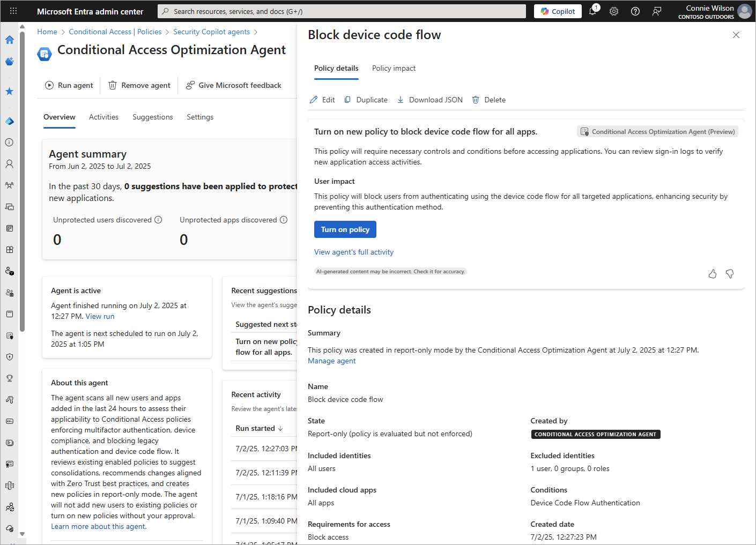Sort by Run started column

260,428
